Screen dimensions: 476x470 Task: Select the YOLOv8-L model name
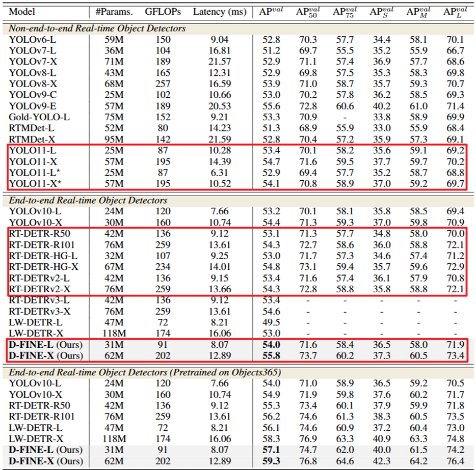tap(33, 73)
